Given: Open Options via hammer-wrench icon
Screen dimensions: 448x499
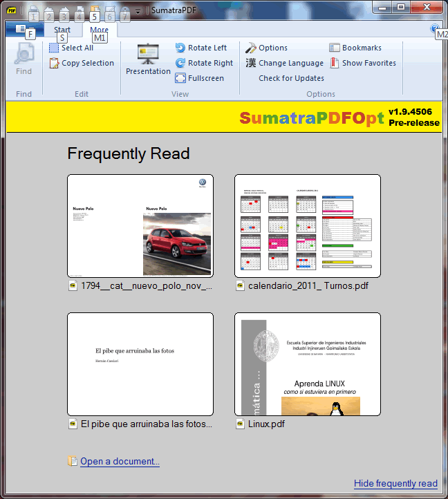Looking at the screenshot, I should [x=251, y=48].
